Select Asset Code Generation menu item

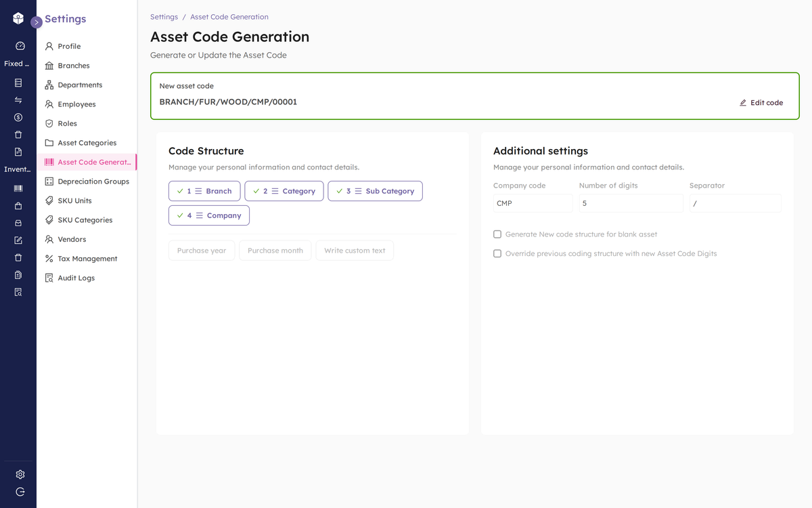point(87,163)
